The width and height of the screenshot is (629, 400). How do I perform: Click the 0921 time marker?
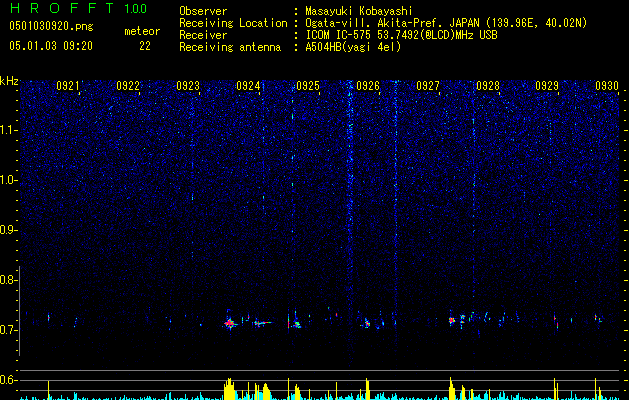[x=67, y=85]
